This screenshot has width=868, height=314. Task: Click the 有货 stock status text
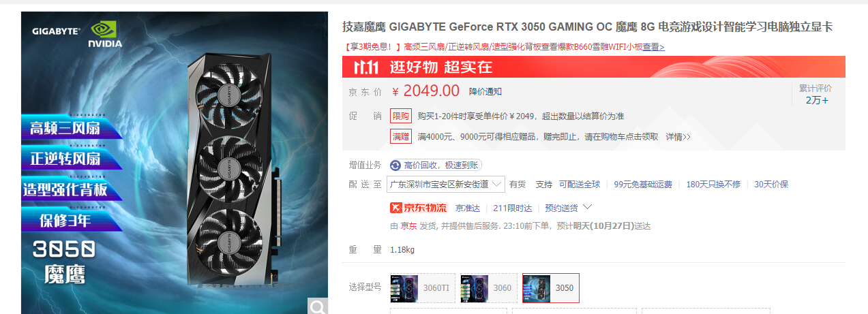click(518, 184)
